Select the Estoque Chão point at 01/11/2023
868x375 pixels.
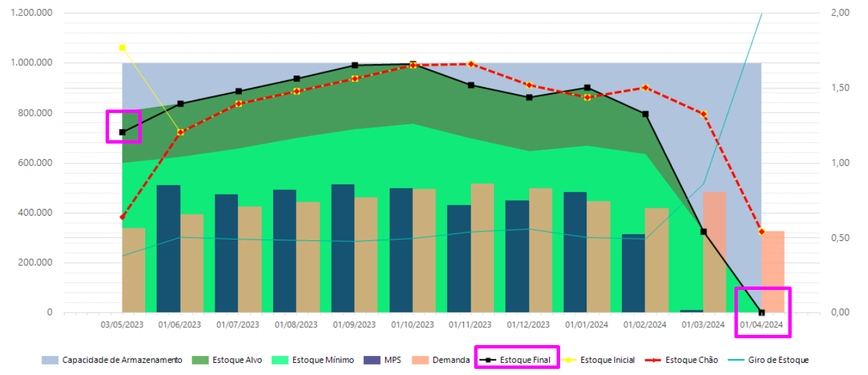pyautogui.click(x=471, y=64)
